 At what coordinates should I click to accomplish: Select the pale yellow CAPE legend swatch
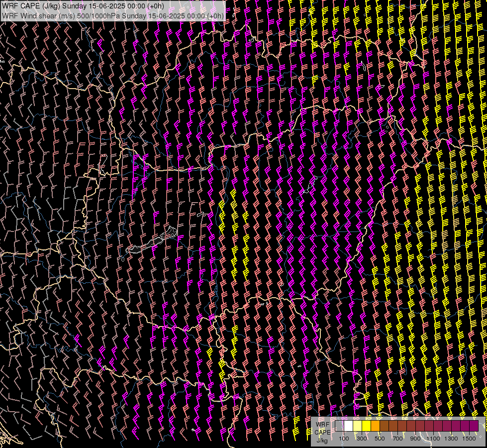point(358,426)
